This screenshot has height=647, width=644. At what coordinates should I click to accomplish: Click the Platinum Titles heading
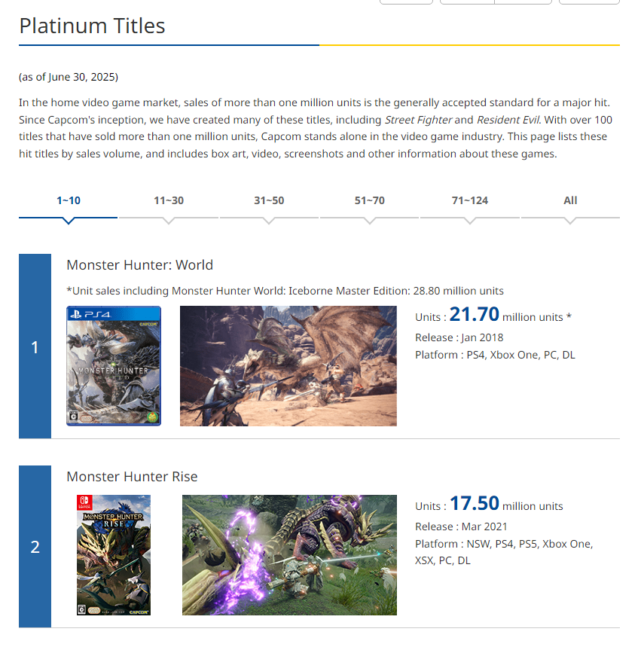92,26
